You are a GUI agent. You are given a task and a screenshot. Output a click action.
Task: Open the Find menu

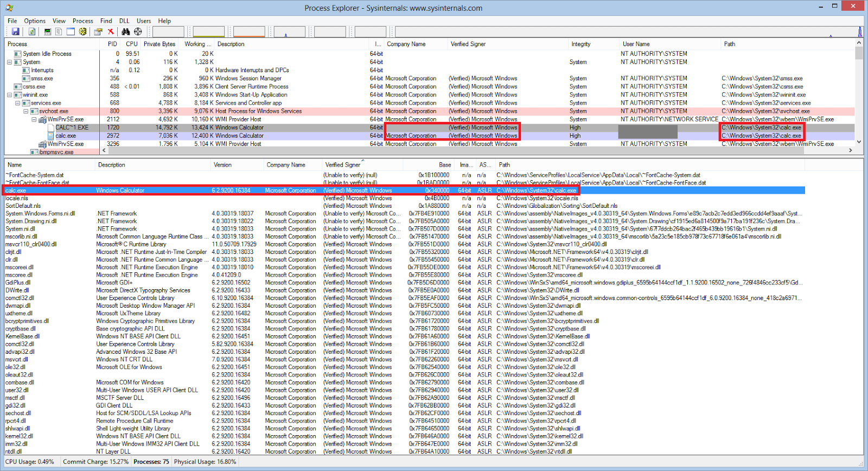(x=106, y=21)
